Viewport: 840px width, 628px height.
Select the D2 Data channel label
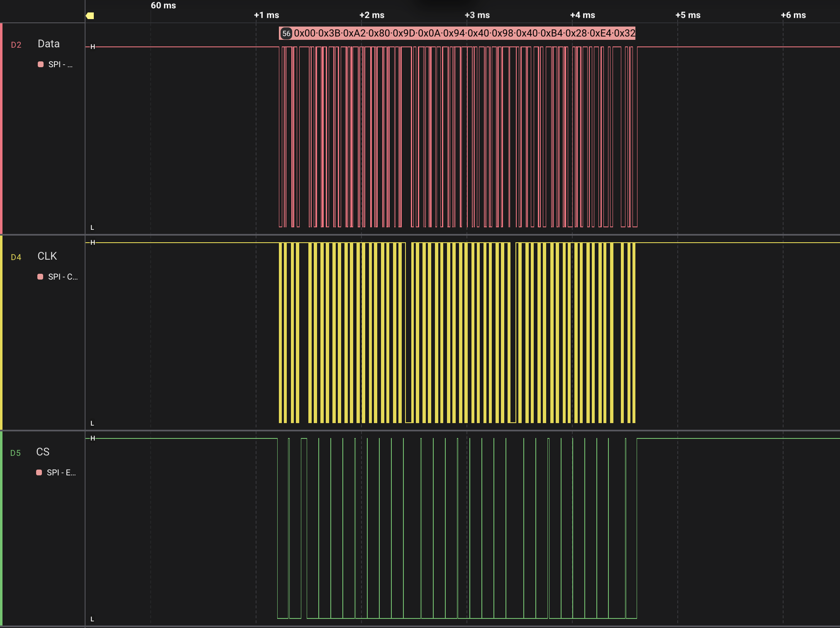coord(17,44)
